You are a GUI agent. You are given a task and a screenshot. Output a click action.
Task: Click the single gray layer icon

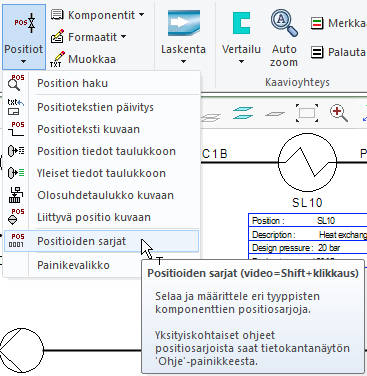pyautogui.click(x=275, y=114)
